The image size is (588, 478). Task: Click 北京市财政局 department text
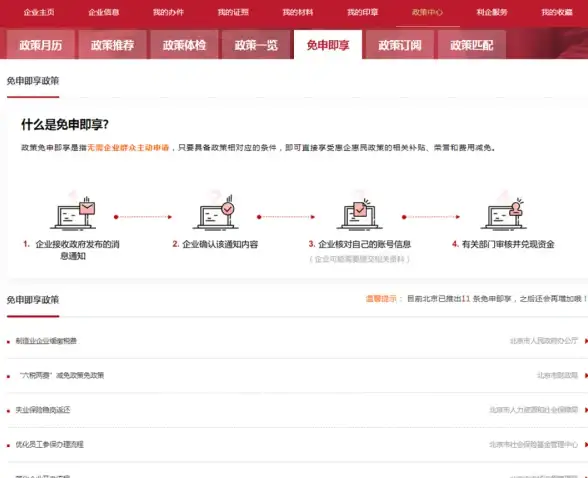(x=558, y=375)
